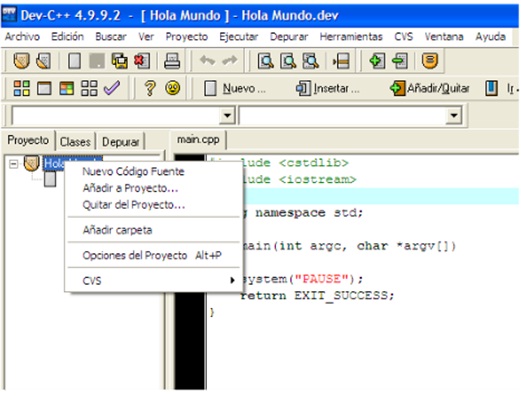Open the Buscar menu
Viewport: 521px width, 412px height.
click(x=111, y=36)
